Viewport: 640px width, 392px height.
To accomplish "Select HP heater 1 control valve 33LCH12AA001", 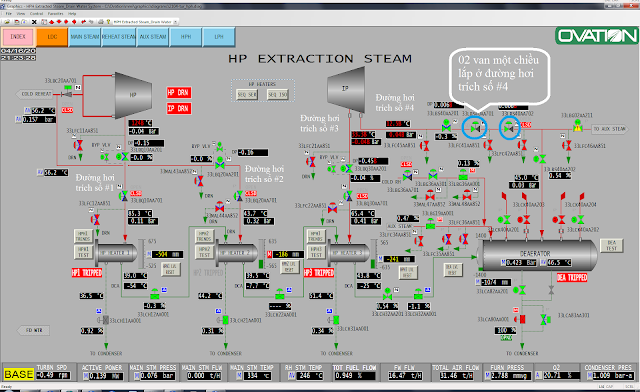I will pyautogui.click(x=155, y=294).
